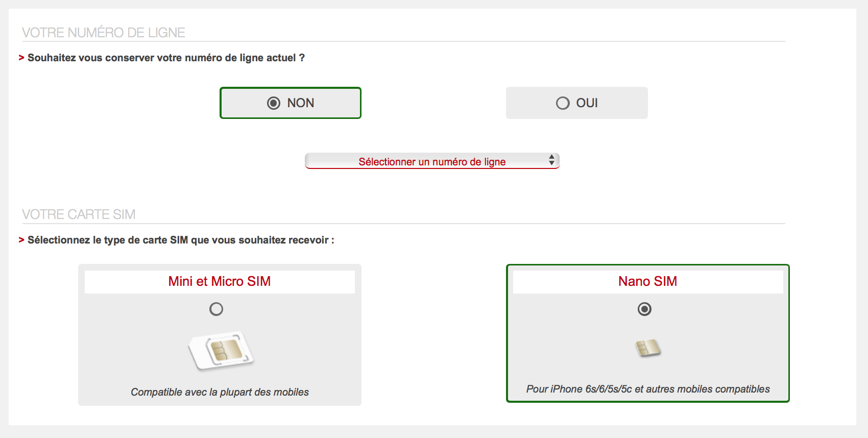Click the 'Sélectionnez le type de carte SIM' prompt
The width and height of the screenshot is (868, 438).
[x=181, y=240]
